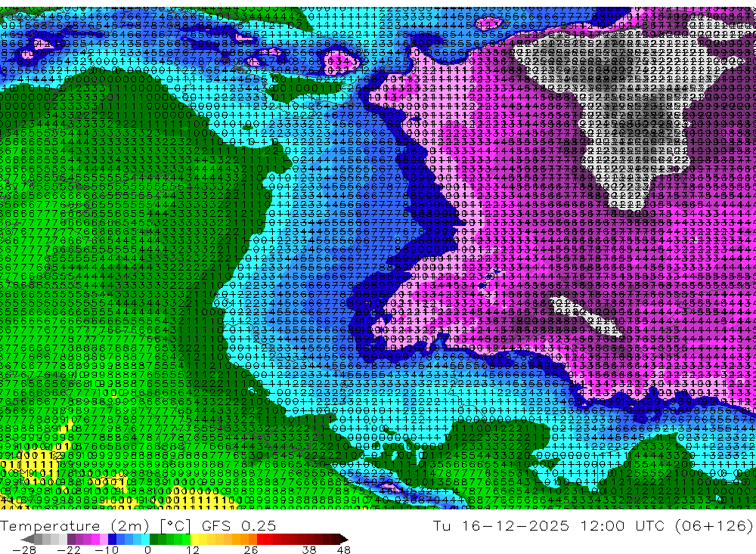Select the bright red swatch above 26
The width and height of the screenshot is (756, 554).
(x=260, y=539)
